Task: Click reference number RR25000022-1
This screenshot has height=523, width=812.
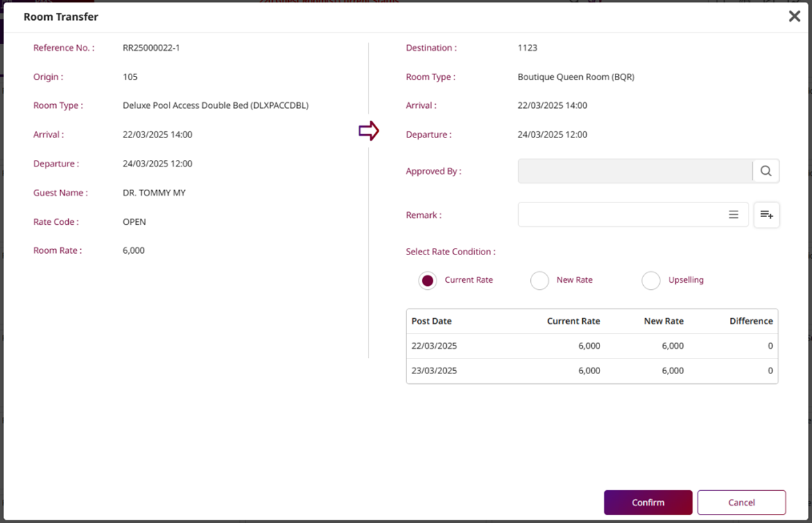Action: 151,48
